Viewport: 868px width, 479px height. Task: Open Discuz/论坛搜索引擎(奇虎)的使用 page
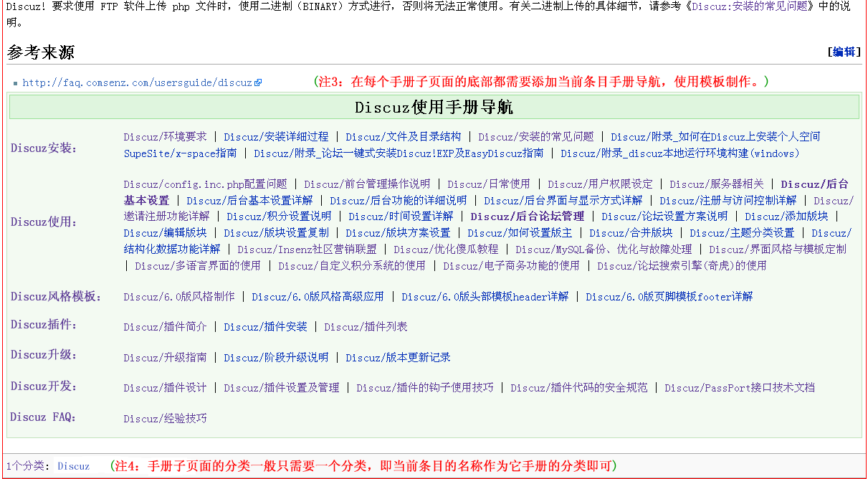(x=682, y=265)
